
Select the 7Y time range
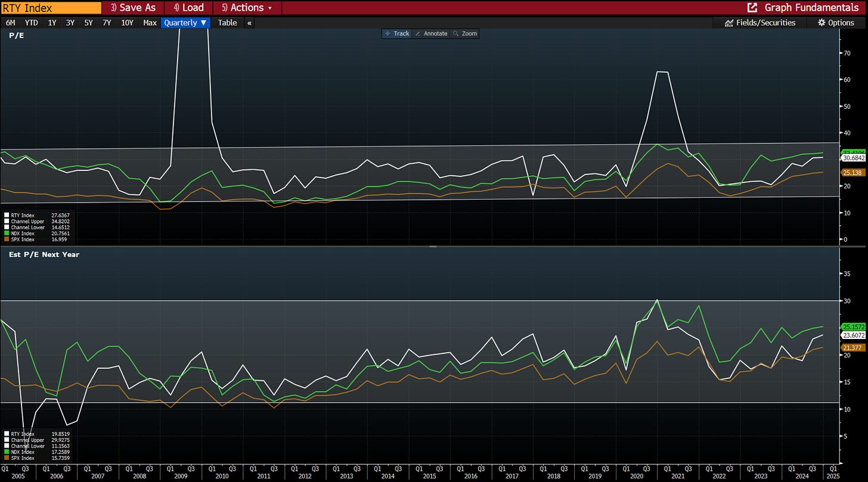click(x=107, y=23)
